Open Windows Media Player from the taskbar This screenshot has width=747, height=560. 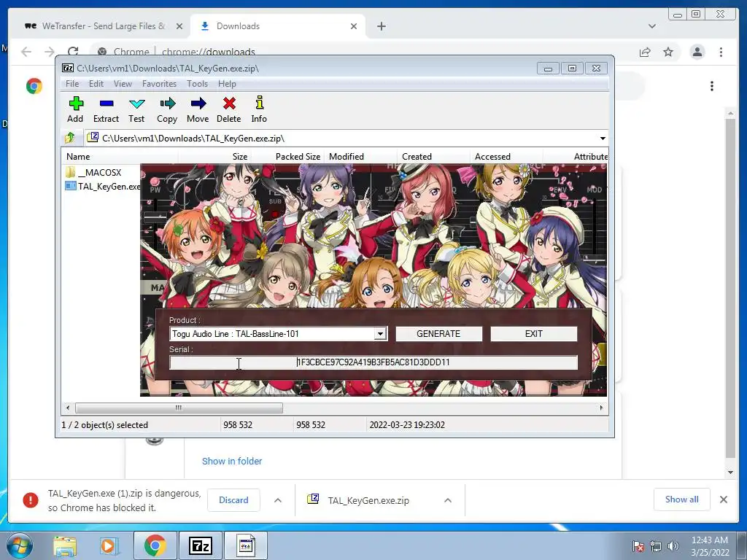(x=108, y=546)
